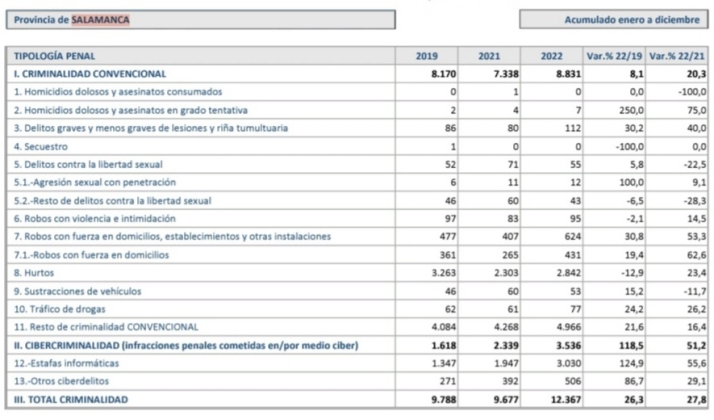
Task: Click the 2021 column header
Action: [x=489, y=56]
